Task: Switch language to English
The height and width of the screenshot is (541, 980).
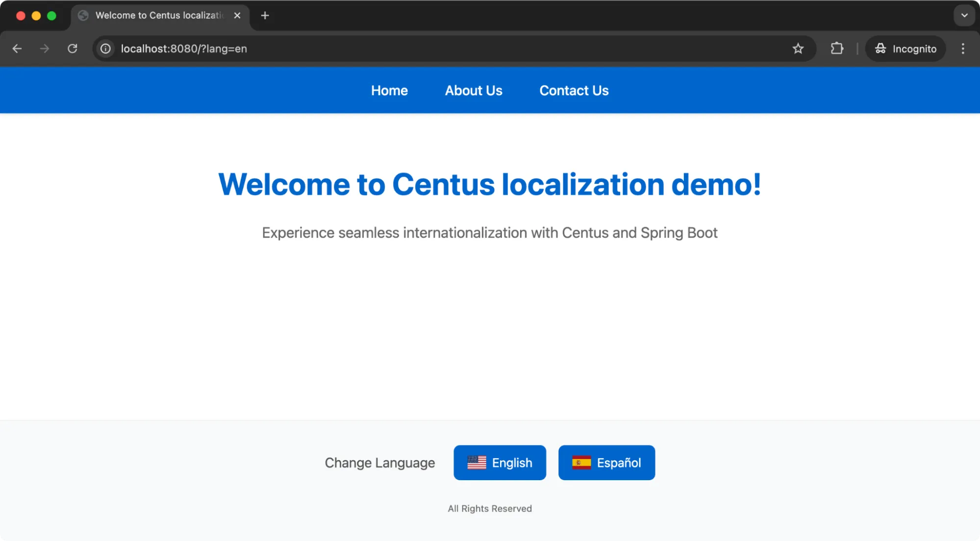Action: [x=500, y=462]
